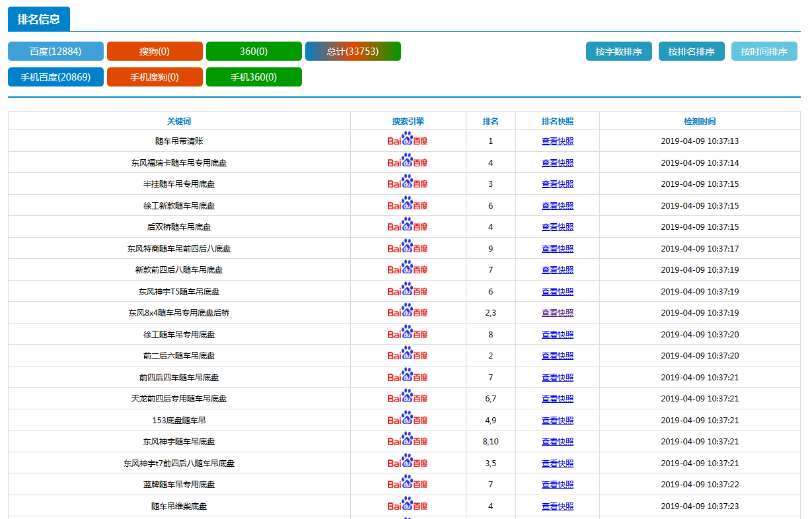Screen dimensions: 812x519
Task: Show 搜狗(0) ranking results
Action: [x=155, y=52]
